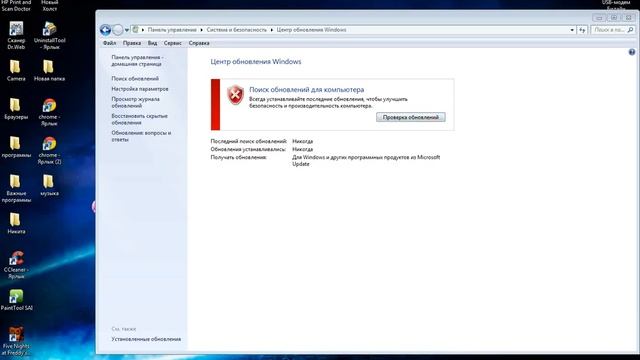The height and width of the screenshot is (360, 640).
Task: Open the программы folder on desktop
Action: 16,147
